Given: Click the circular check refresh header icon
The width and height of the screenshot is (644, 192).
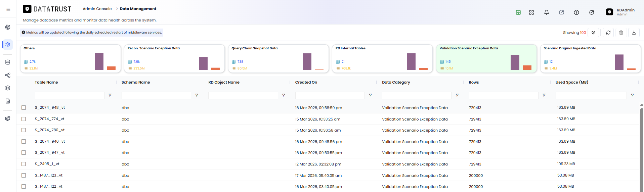Looking at the screenshot, I should click(592, 12).
